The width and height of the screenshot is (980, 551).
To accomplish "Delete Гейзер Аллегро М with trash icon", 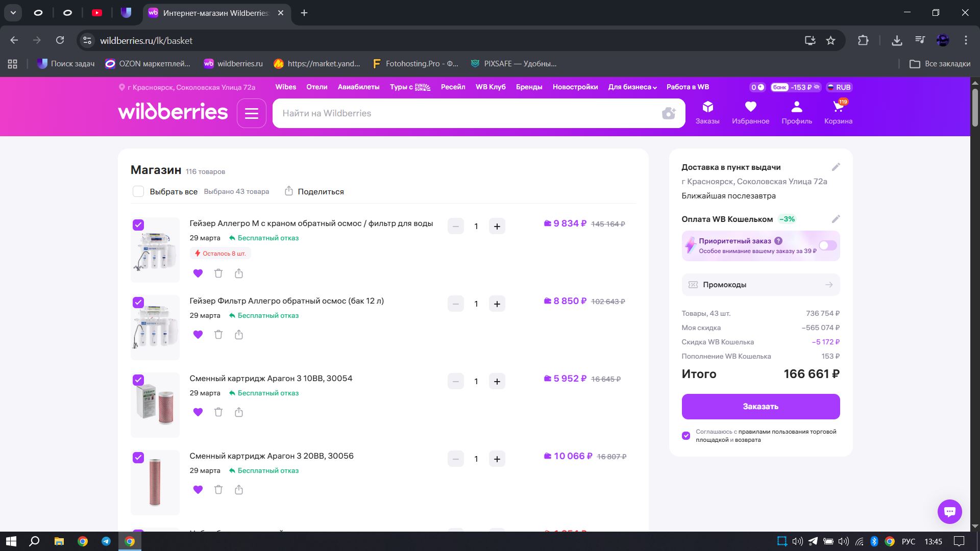I will (218, 273).
